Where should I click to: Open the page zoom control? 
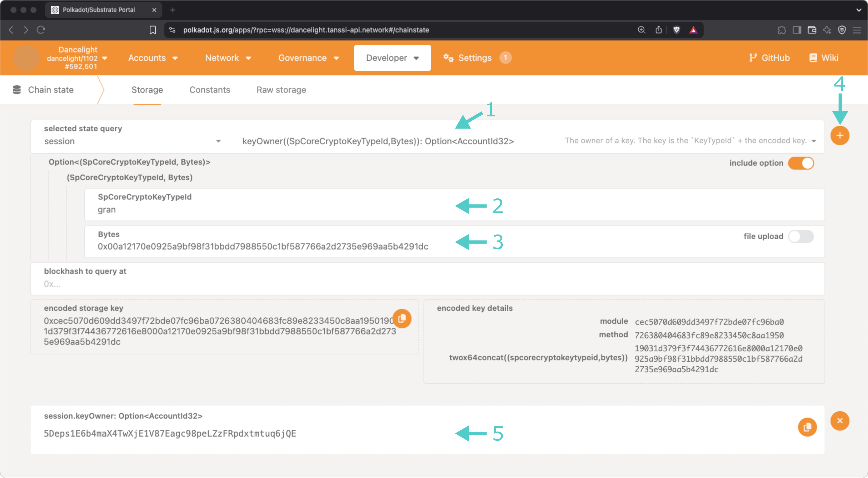642,30
